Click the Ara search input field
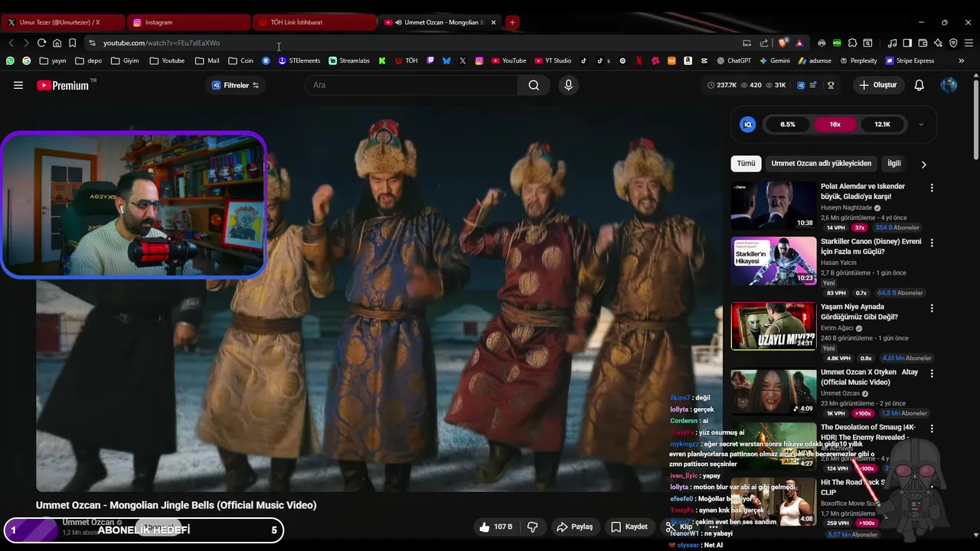 click(412, 85)
